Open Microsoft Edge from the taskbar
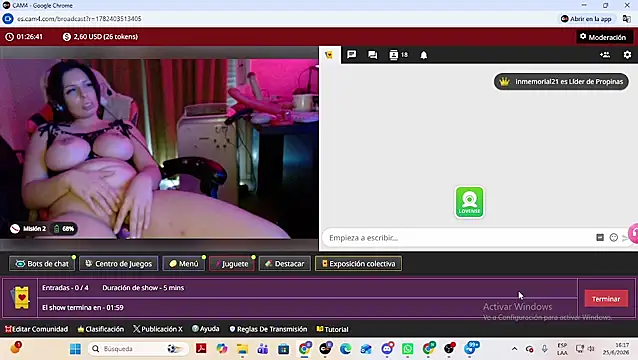 click(x=345, y=349)
